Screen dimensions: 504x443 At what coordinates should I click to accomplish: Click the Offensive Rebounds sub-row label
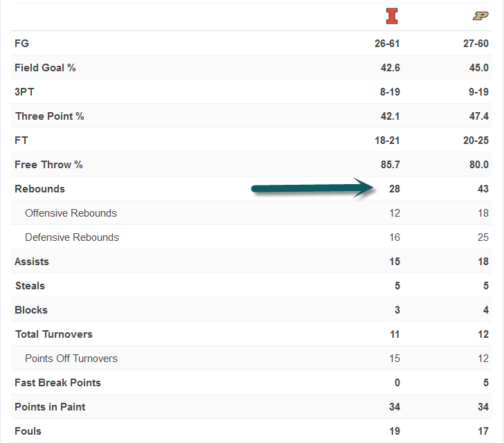point(71,213)
